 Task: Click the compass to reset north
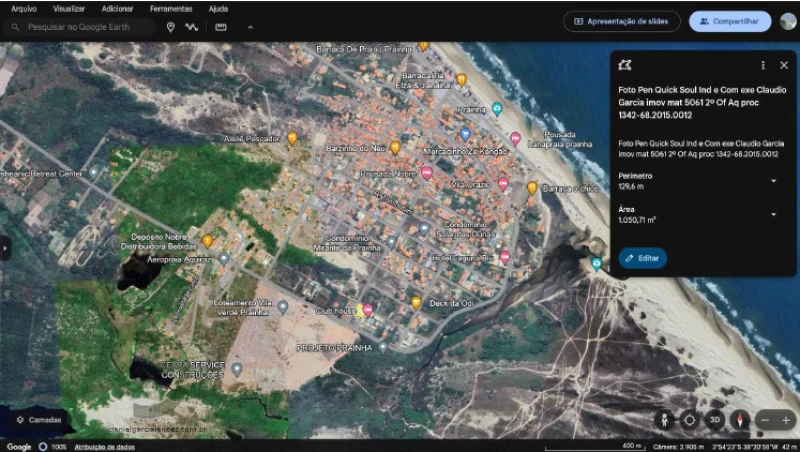click(740, 420)
